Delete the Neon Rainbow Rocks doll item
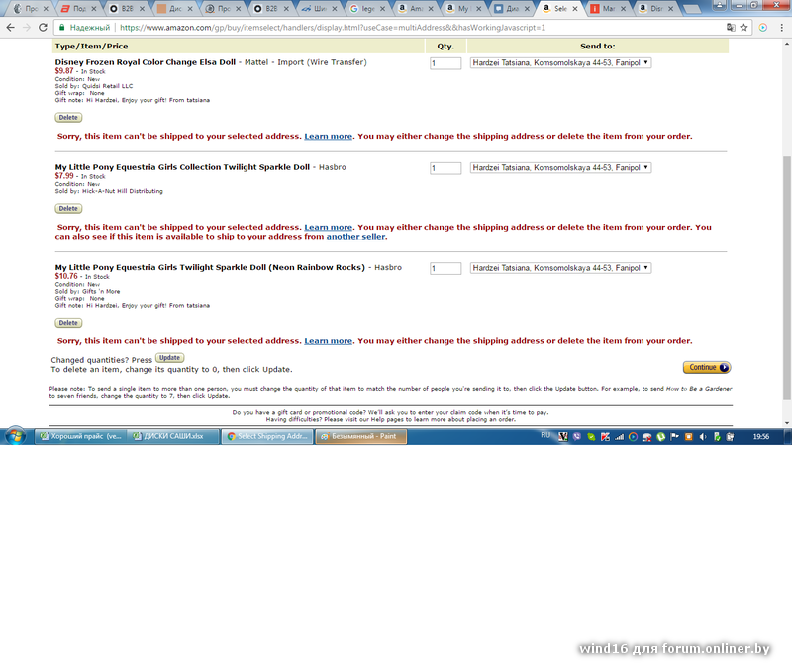The height and width of the screenshot is (672, 792). tap(68, 322)
